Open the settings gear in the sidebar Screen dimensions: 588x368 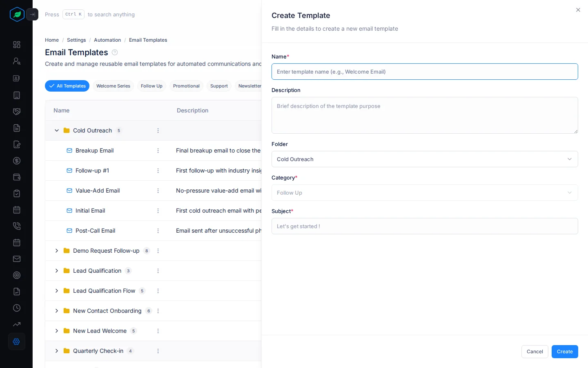pos(17,341)
